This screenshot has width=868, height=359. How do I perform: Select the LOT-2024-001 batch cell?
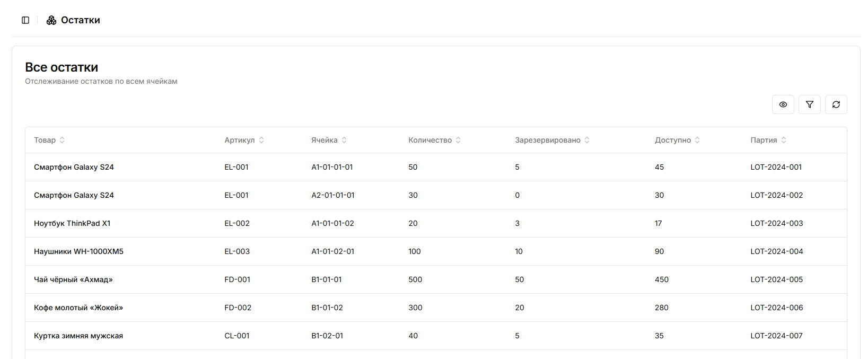(776, 167)
